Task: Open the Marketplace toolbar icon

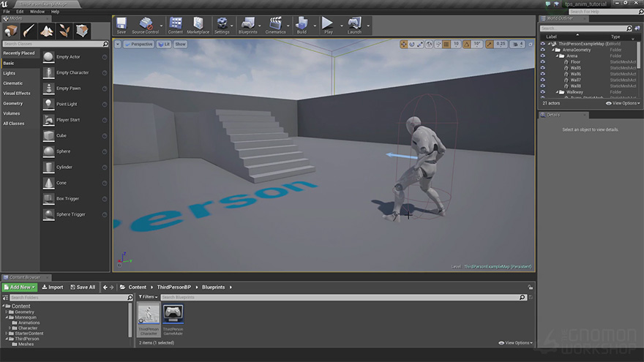Action: [x=198, y=26]
